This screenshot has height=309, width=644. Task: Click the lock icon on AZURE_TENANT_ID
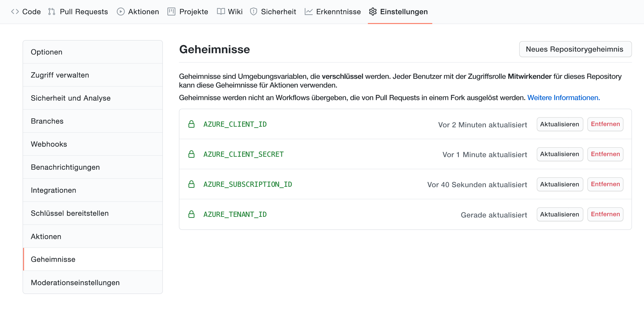pyautogui.click(x=191, y=214)
